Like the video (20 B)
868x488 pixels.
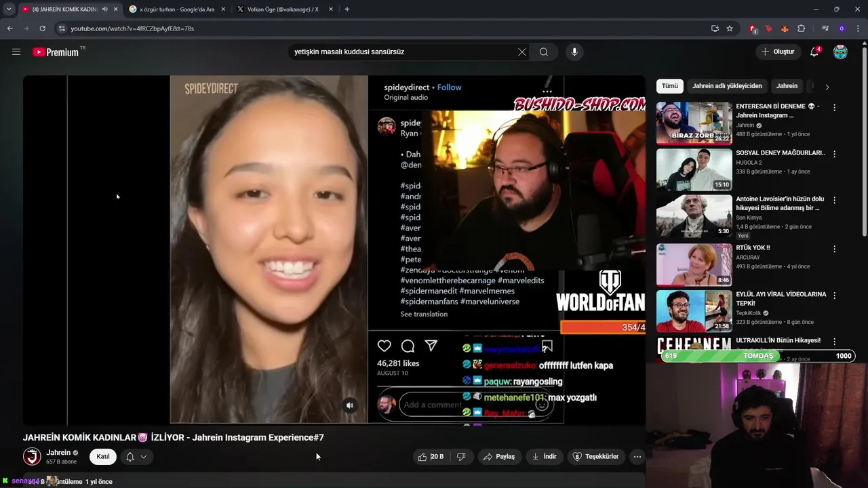431,457
